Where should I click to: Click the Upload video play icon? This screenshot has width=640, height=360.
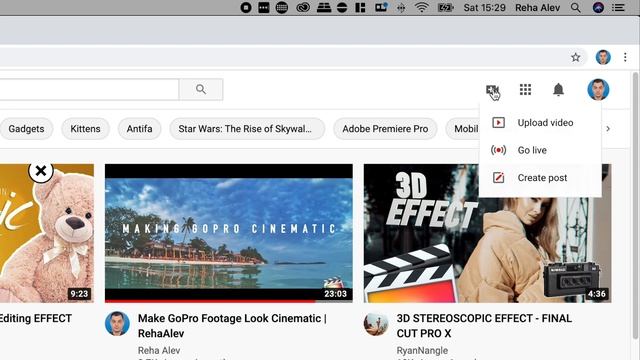coord(498,122)
